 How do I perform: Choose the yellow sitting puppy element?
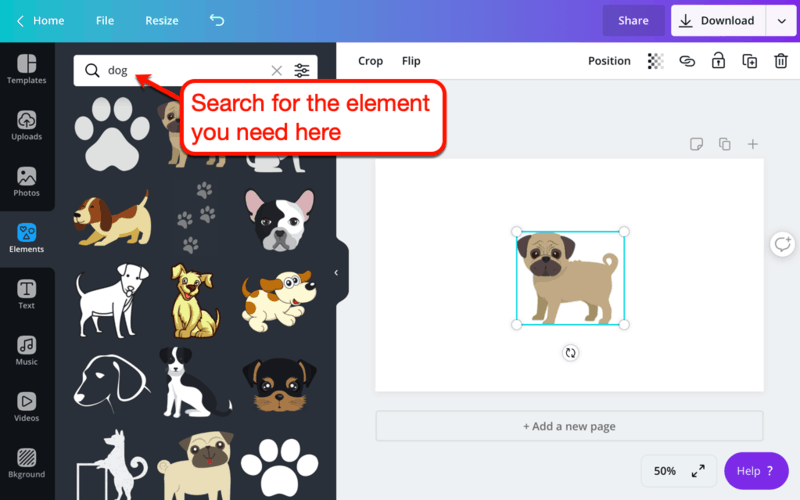tap(195, 301)
